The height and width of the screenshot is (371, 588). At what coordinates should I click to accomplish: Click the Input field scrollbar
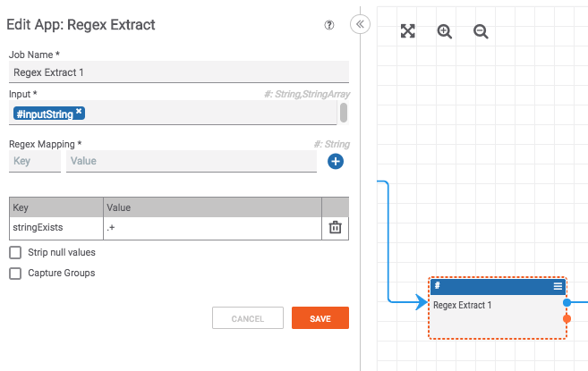click(344, 113)
